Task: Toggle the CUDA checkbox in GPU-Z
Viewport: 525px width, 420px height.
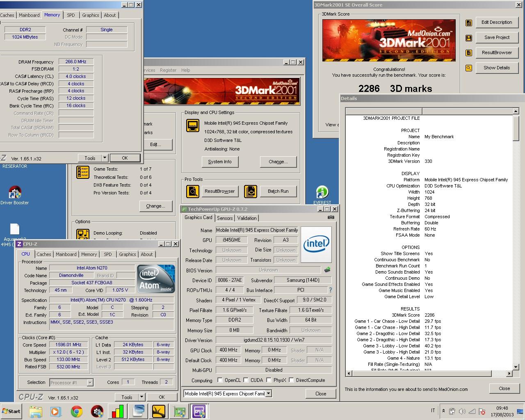Action: coord(246,380)
